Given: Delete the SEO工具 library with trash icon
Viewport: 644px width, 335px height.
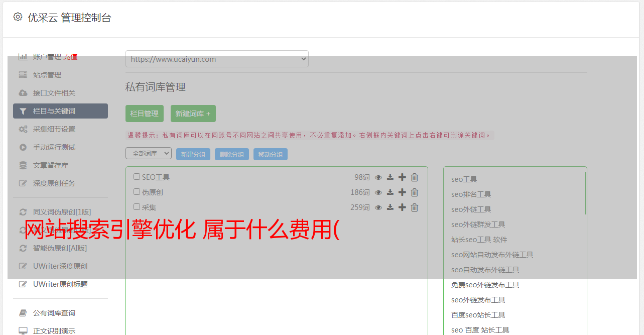Looking at the screenshot, I should 415,177.
